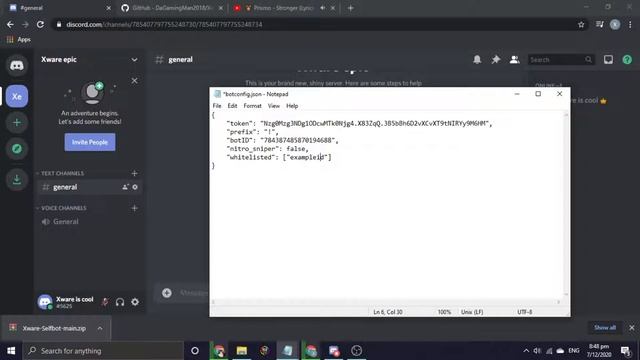Viewport: 640px width, 360px height.
Task: Click the "nitro_sniper": false line
Action: (267, 149)
